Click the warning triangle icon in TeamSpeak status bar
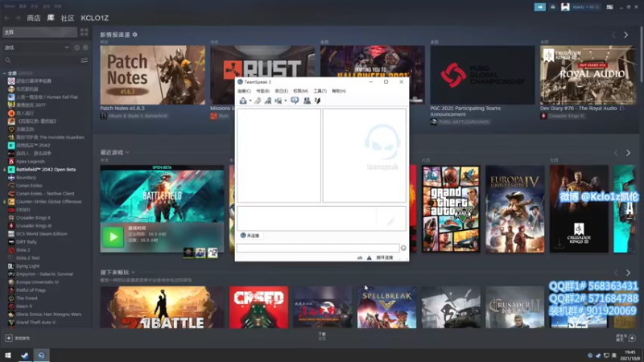This screenshot has width=644, height=362. coord(369,257)
